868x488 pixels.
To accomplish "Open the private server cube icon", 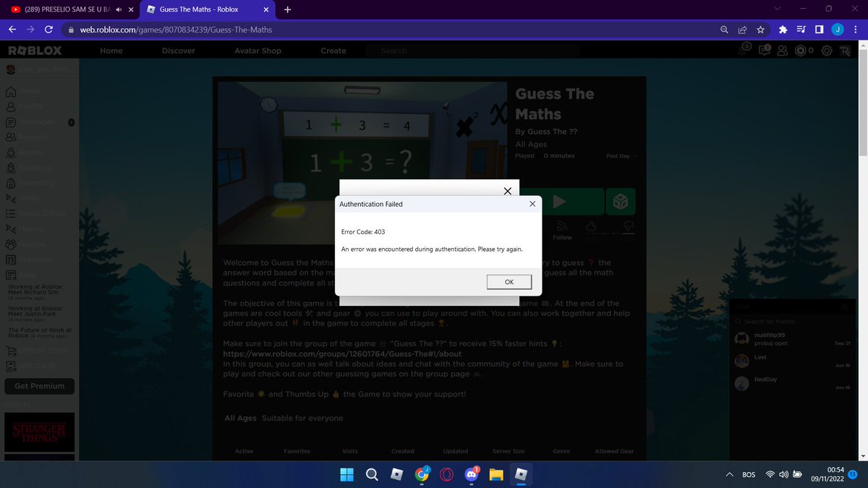I will [621, 202].
